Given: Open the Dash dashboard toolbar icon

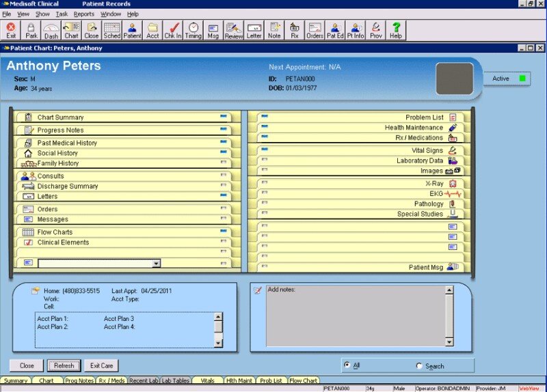Looking at the screenshot, I should click(x=51, y=30).
